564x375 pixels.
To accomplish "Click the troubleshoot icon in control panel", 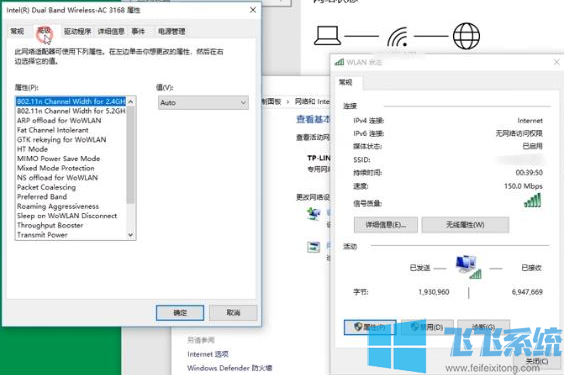I will 314,247.
